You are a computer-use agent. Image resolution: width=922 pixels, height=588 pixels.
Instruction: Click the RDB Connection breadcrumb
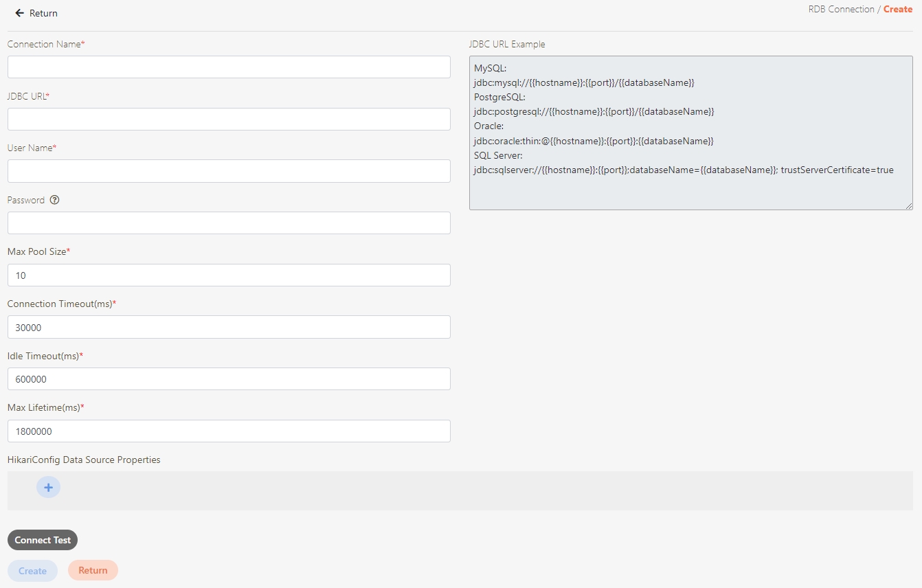tap(841, 9)
